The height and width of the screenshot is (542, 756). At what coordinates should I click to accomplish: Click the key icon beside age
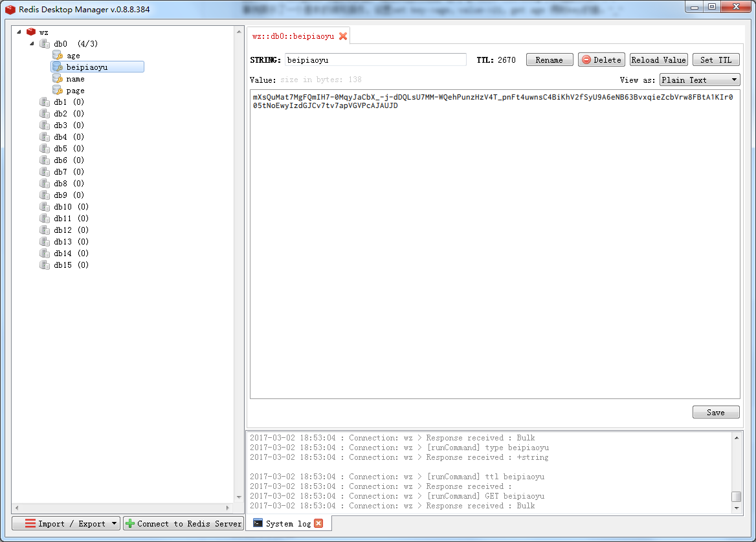click(x=58, y=56)
